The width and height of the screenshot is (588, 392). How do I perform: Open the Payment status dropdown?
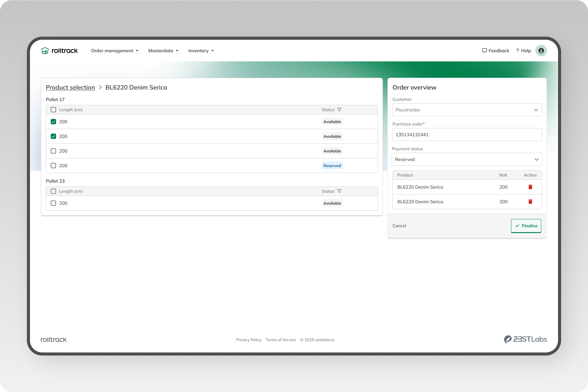467,159
